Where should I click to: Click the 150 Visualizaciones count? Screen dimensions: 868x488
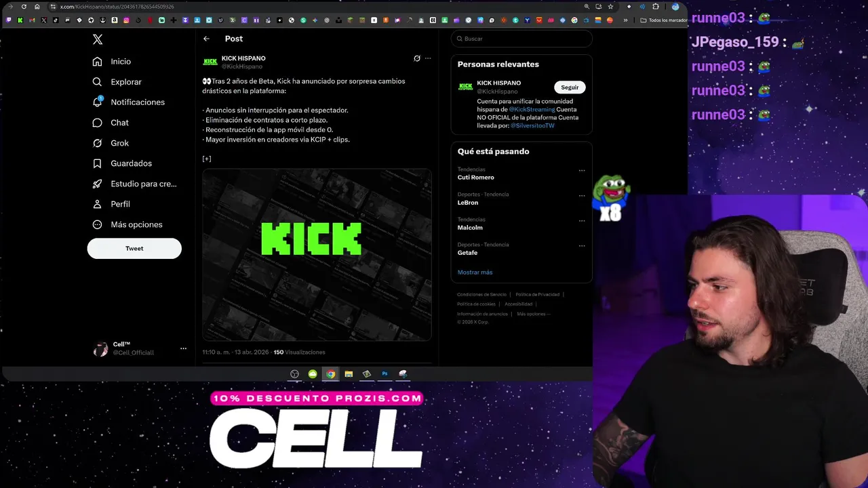pyautogui.click(x=299, y=352)
